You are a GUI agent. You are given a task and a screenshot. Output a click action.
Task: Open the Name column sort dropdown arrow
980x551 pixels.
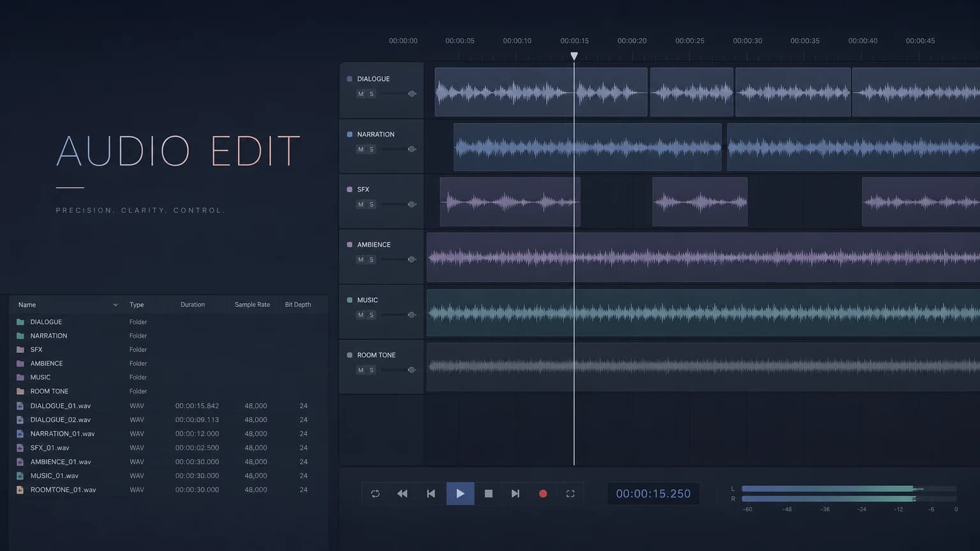pyautogui.click(x=115, y=305)
